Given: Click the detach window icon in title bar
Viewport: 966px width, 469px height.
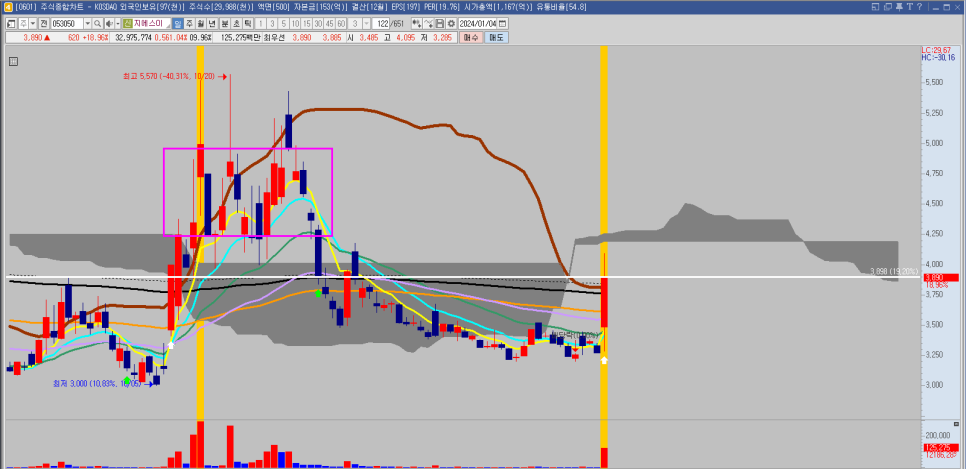Looking at the screenshot, I should pos(875,7).
